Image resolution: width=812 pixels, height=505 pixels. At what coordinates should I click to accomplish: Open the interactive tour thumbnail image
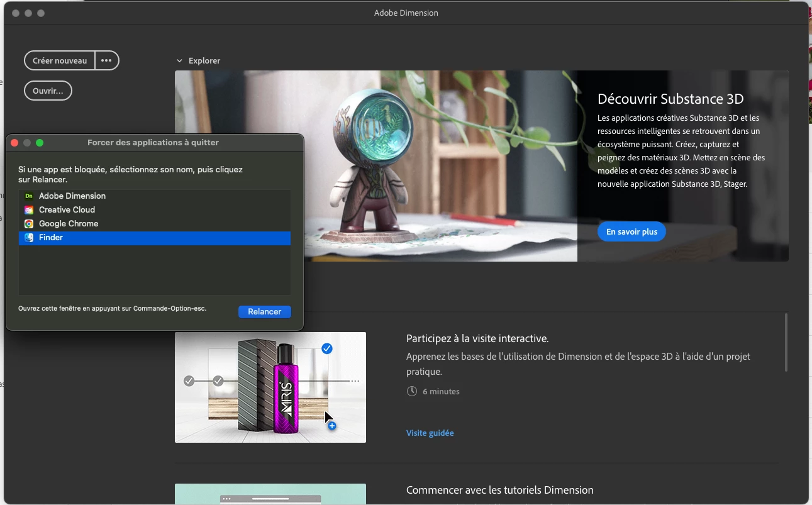[x=270, y=387]
